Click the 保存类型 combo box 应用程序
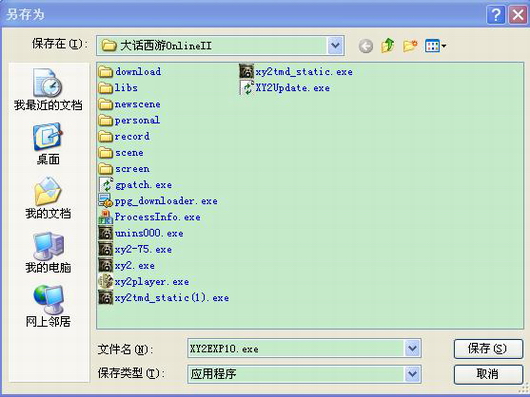Image resolution: width=530 pixels, height=397 pixels. (x=304, y=374)
